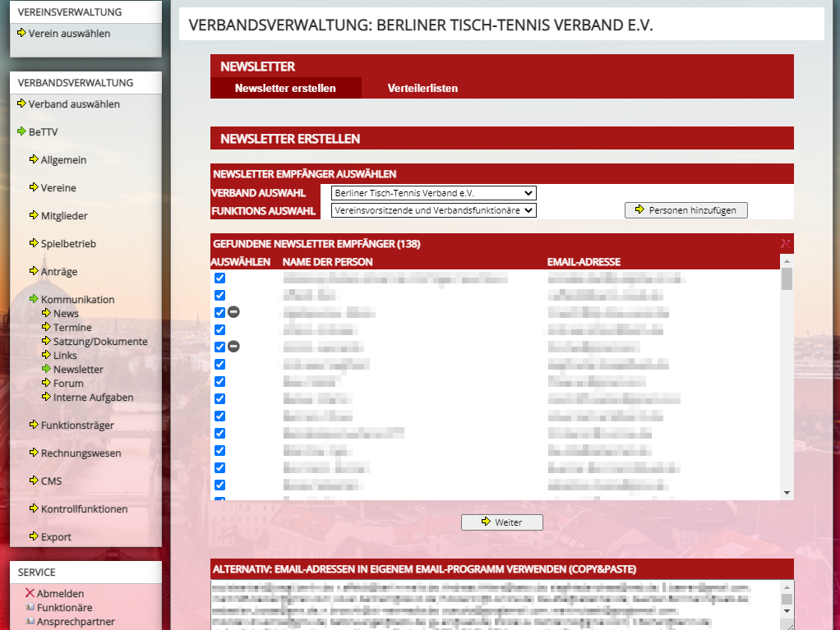Uncheck the fourth recipient checkbox in the list
This screenshot has height=630, width=840.
pos(219,329)
